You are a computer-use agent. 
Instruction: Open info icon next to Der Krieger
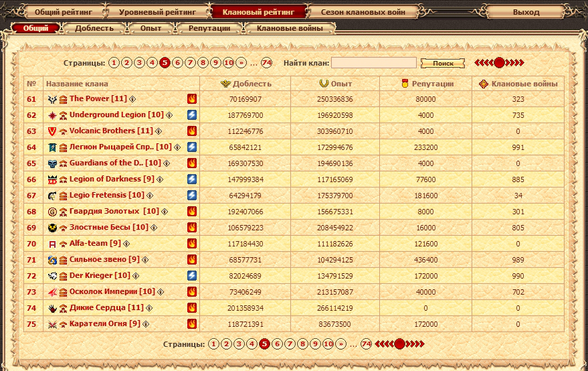(x=136, y=276)
